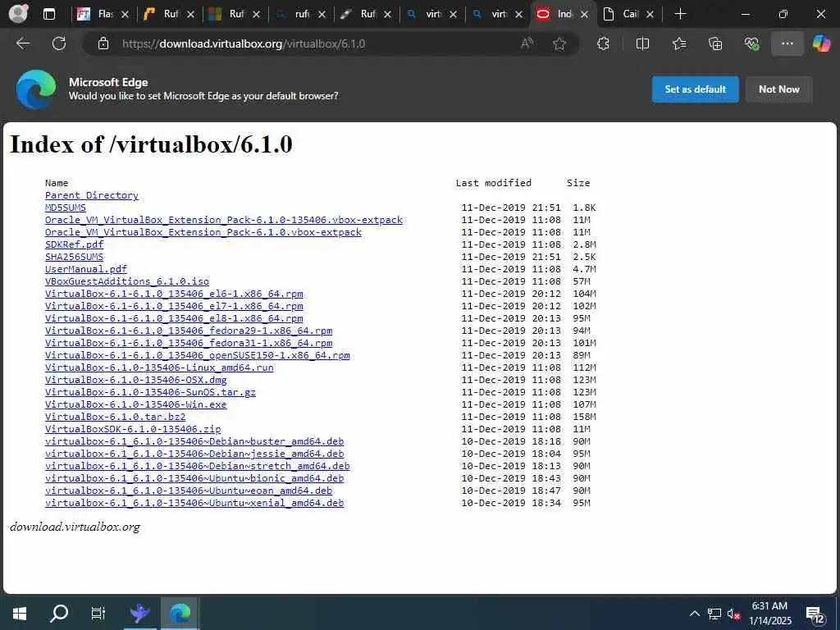Download VirtualBox-6.1.0-135406-Win.exe link
Screen dimensions: 840x630
(135, 404)
